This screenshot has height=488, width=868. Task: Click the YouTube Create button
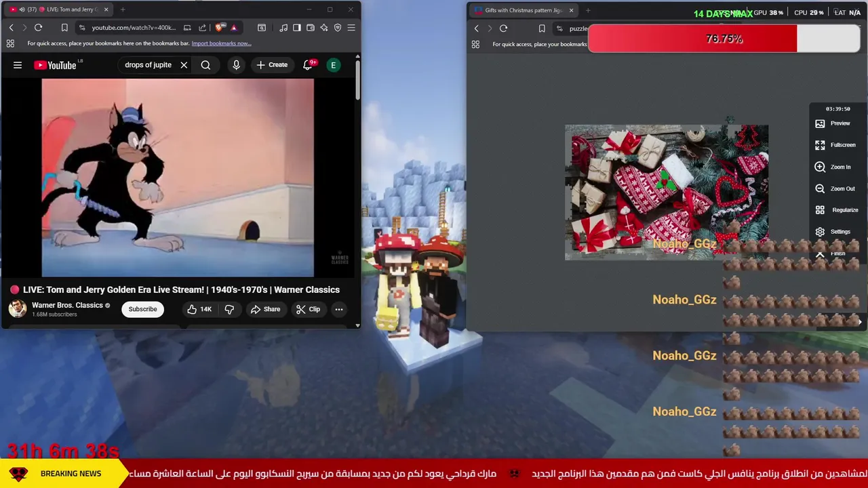pos(272,65)
